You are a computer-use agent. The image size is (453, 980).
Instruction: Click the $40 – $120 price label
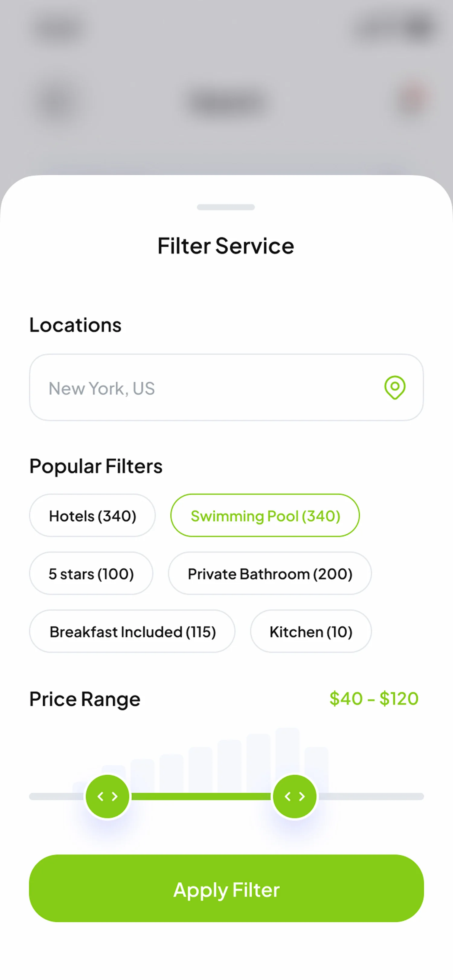tap(374, 698)
